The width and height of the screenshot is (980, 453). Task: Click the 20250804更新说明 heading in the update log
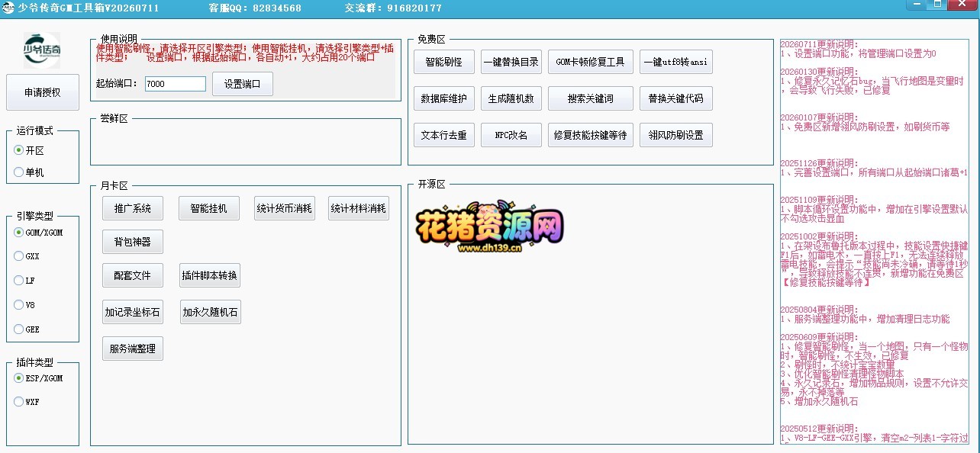pos(819,310)
